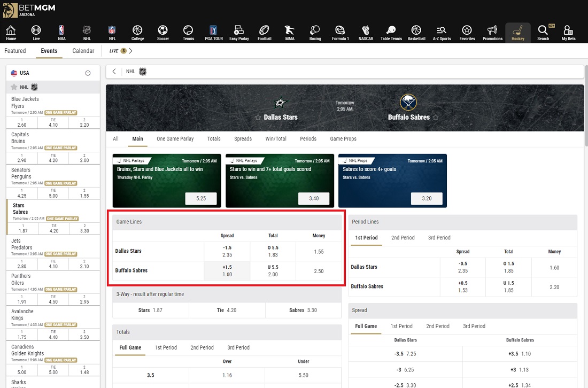
Task: Select the Table Tennis icon
Action: pyautogui.click(x=391, y=33)
